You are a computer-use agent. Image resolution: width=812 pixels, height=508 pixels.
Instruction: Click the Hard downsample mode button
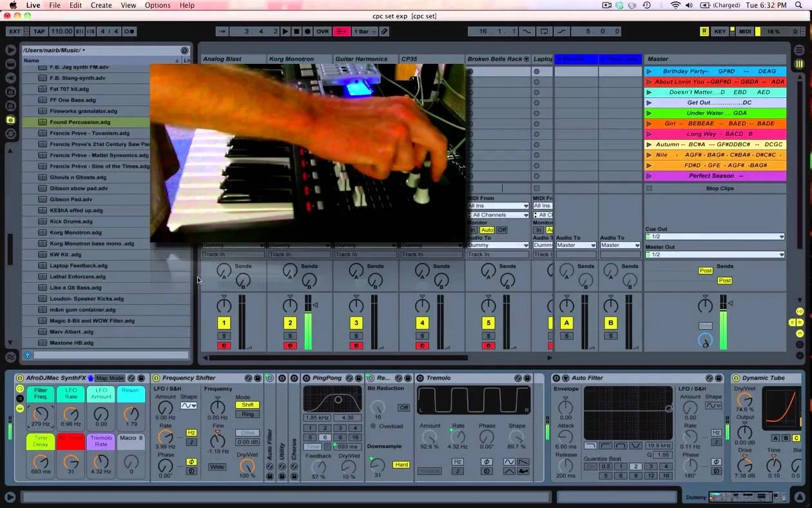(x=401, y=464)
